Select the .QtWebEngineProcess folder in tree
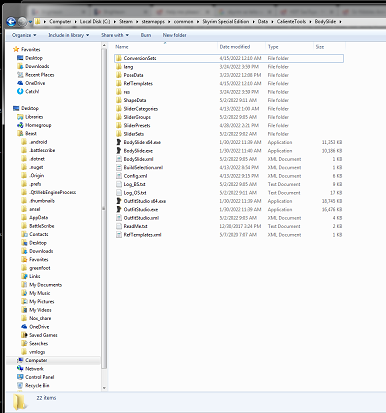The width and height of the screenshot is (386, 413). point(53,192)
